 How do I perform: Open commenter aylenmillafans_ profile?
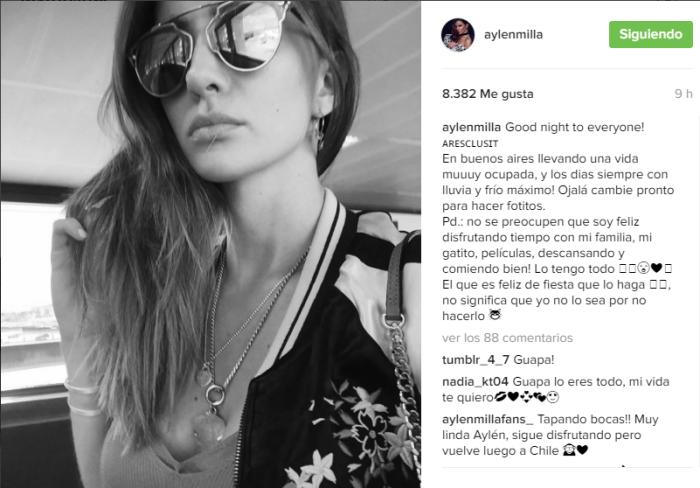pos(488,420)
